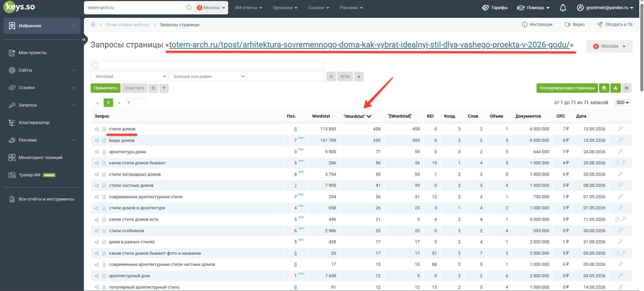Click the search magnifier in domain field
The width and height of the screenshot is (644, 291).
189,8
